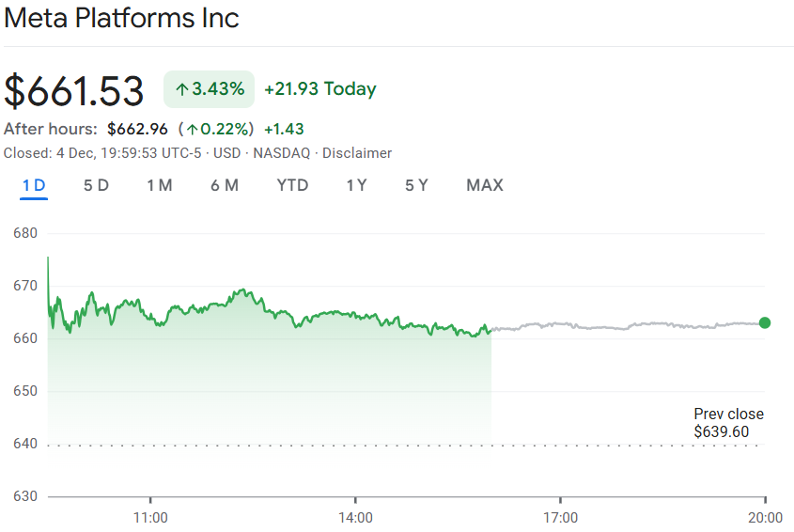Click the after-hours 0.22% up-arrow
The image size is (794, 532).
[192, 130]
